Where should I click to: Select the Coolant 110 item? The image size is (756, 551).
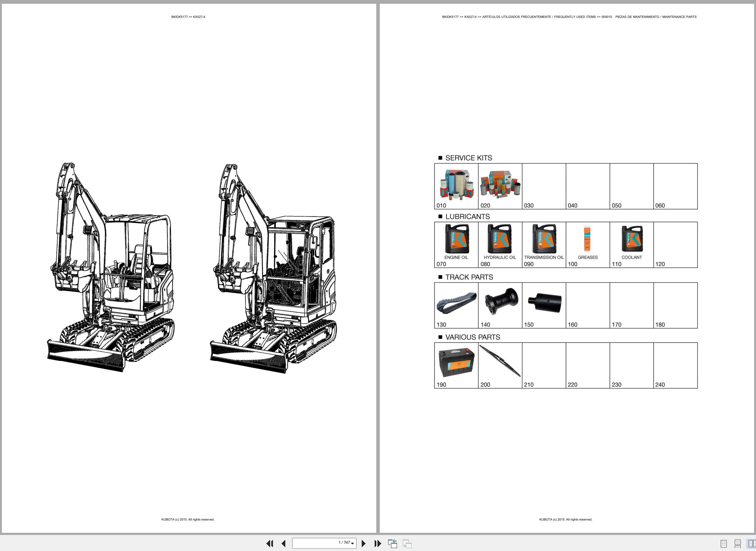point(632,245)
